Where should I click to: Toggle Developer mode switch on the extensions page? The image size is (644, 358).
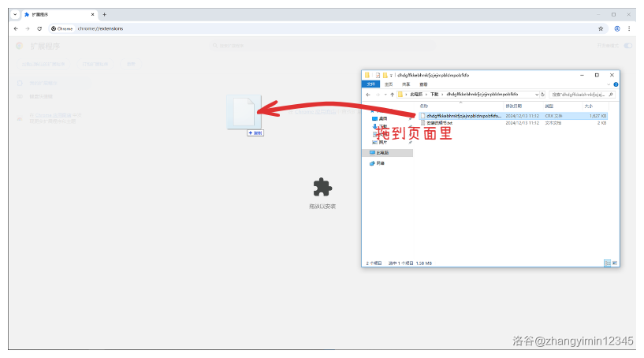tap(628, 46)
